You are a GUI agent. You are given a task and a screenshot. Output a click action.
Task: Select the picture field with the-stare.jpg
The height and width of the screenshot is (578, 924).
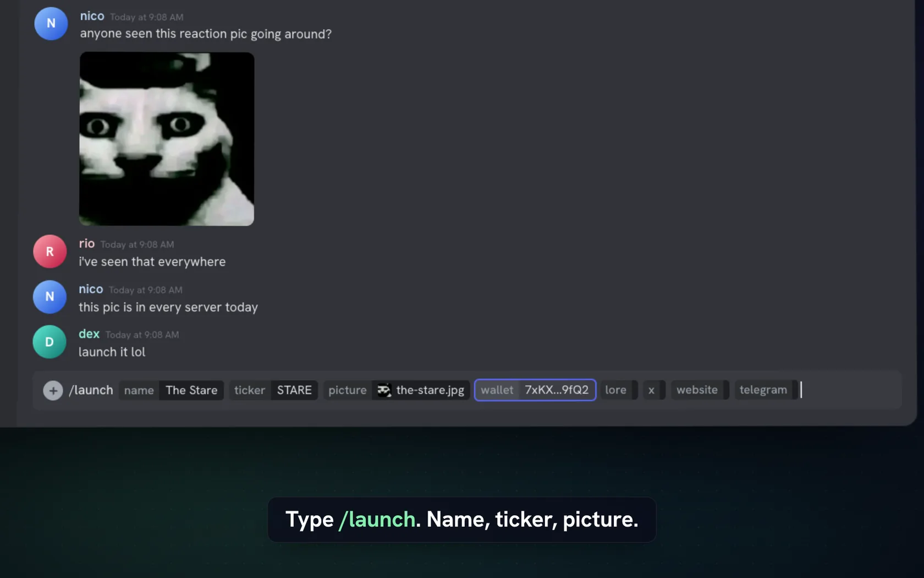click(397, 390)
